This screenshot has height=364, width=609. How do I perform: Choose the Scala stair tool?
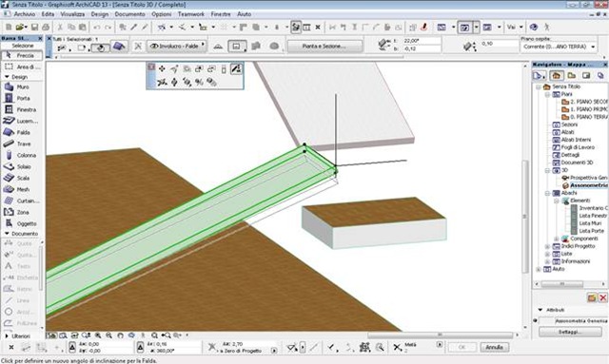tap(22, 178)
